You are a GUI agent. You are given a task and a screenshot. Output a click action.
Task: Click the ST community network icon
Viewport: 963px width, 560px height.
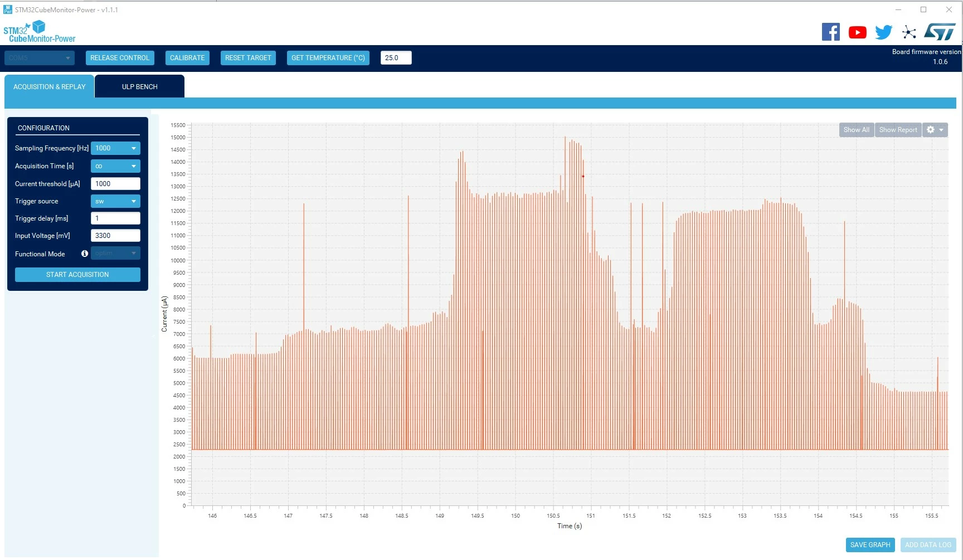click(x=909, y=32)
